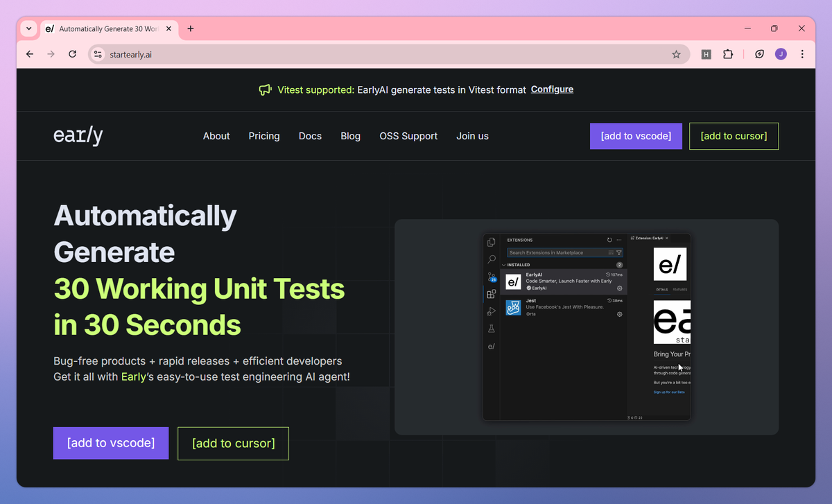The image size is (832, 504).
Task: Open site information icon in address bar
Action: click(x=98, y=54)
